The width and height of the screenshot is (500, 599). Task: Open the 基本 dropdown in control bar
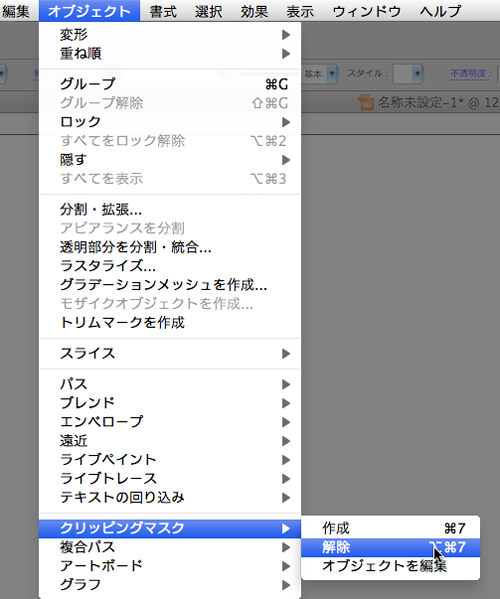[332, 73]
